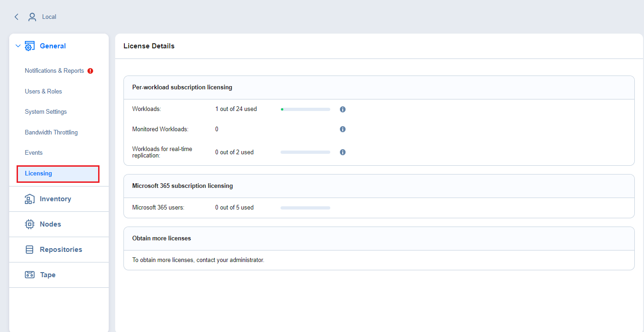Select Bandwidth Throttling
The height and width of the screenshot is (332, 644).
click(51, 132)
